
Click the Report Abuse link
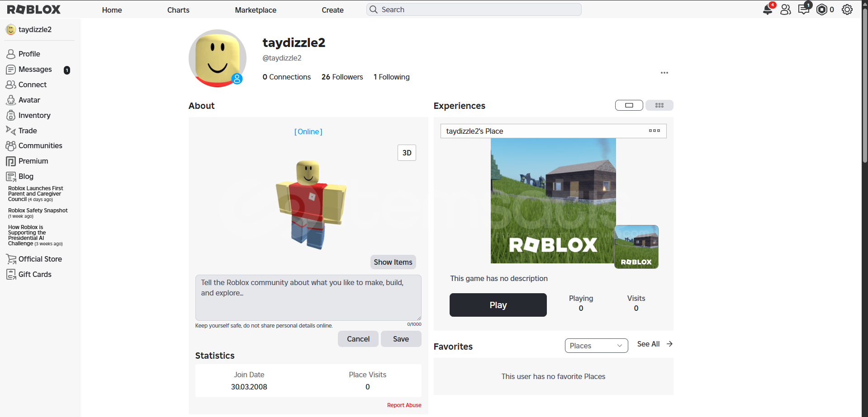[404, 405]
